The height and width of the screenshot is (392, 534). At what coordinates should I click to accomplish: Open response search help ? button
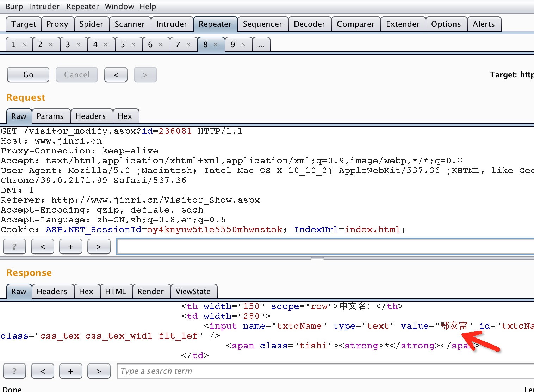[14, 371]
